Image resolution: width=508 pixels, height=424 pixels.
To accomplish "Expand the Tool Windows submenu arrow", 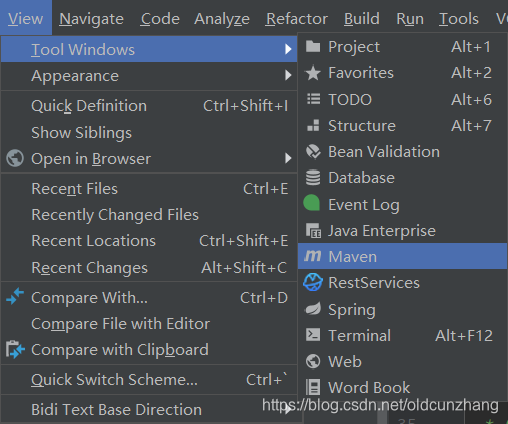I will point(288,49).
